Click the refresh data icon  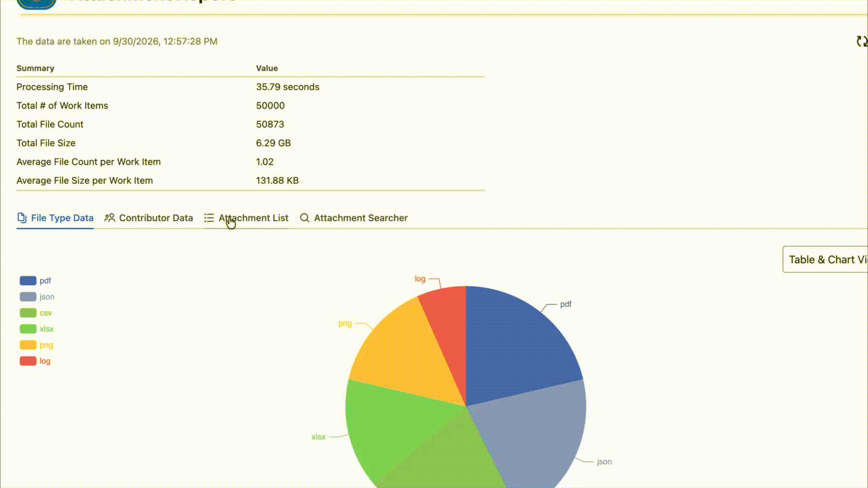(x=862, y=42)
